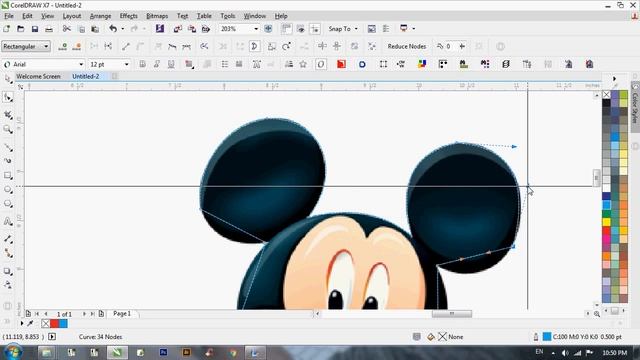Expand the color palette flyout arrow

click(x=614, y=78)
